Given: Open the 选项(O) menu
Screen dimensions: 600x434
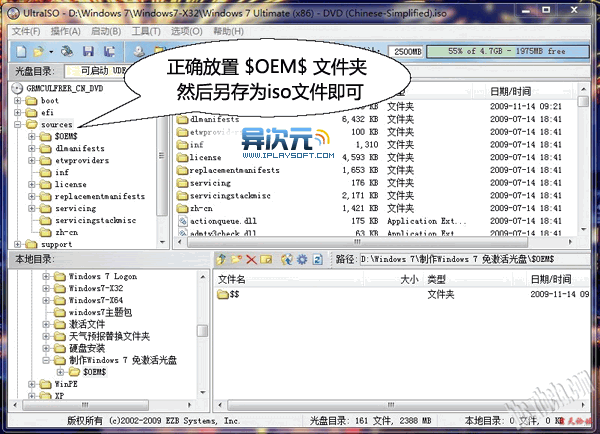Looking at the screenshot, I should [186, 31].
